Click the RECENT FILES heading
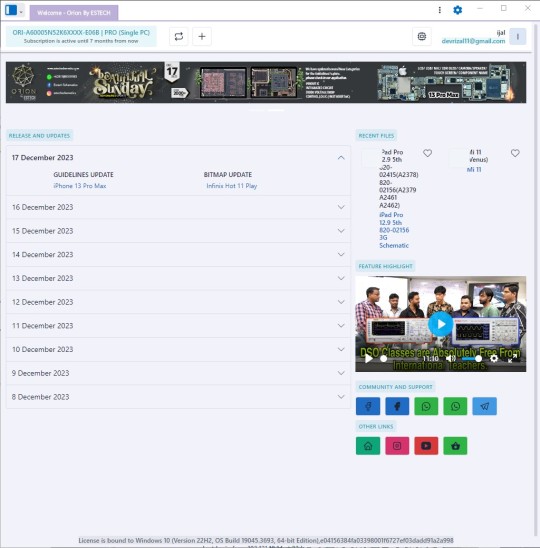This screenshot has height=548, width=540. (x=376, y=136)
